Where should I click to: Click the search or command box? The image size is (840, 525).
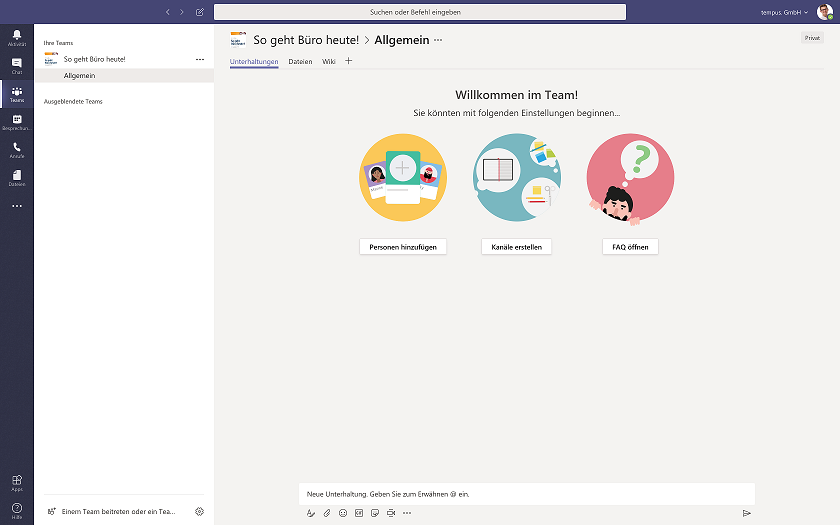pyautogui.click(x=420, y=12)
